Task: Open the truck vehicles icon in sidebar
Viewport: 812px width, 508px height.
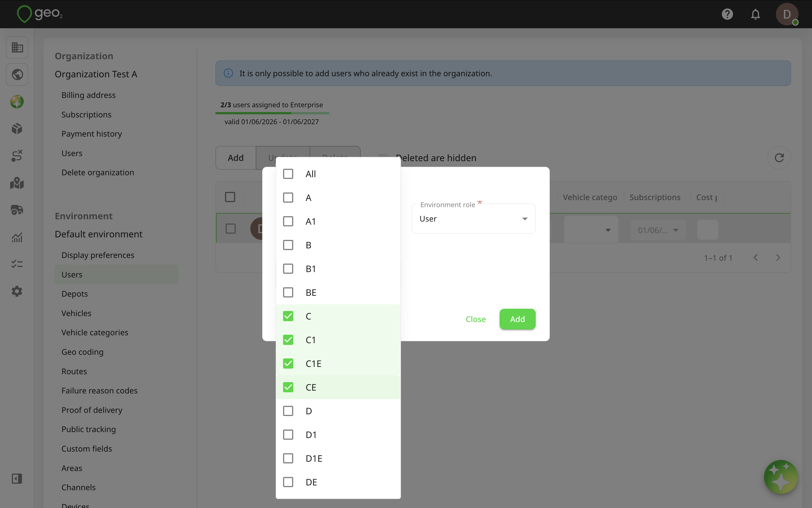Action: (x=17, y=210)
